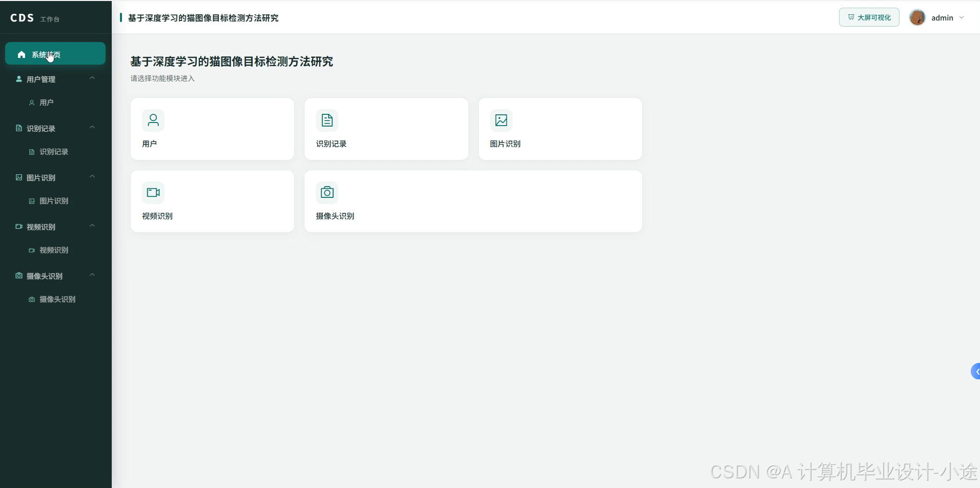Click the header breadcrumb title 基于深度学习的猫图像目标检测方法研究

click(203, 18)
